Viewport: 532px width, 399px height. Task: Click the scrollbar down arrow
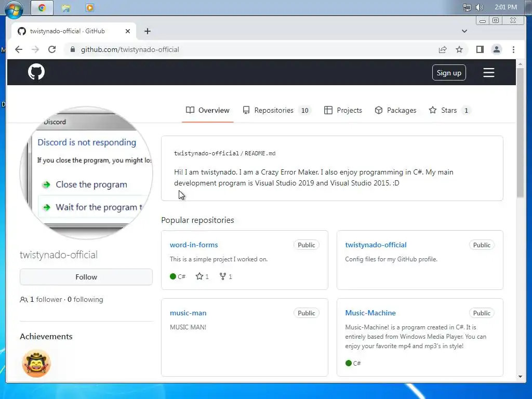pyautogui.click(x=520, y=376)
